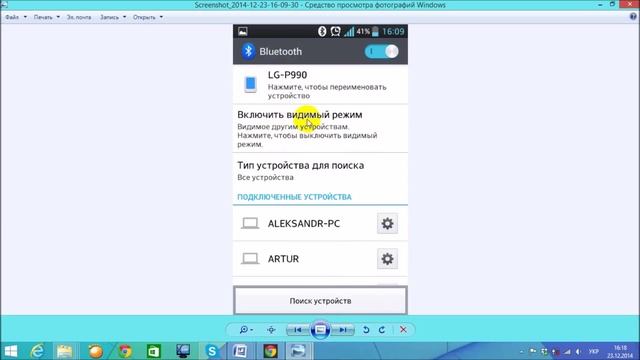The height and width of the screenshot is (360, 640).
Task: Open settings gear for ALEKSANDR-PC
Action: (x=387, y=223)
